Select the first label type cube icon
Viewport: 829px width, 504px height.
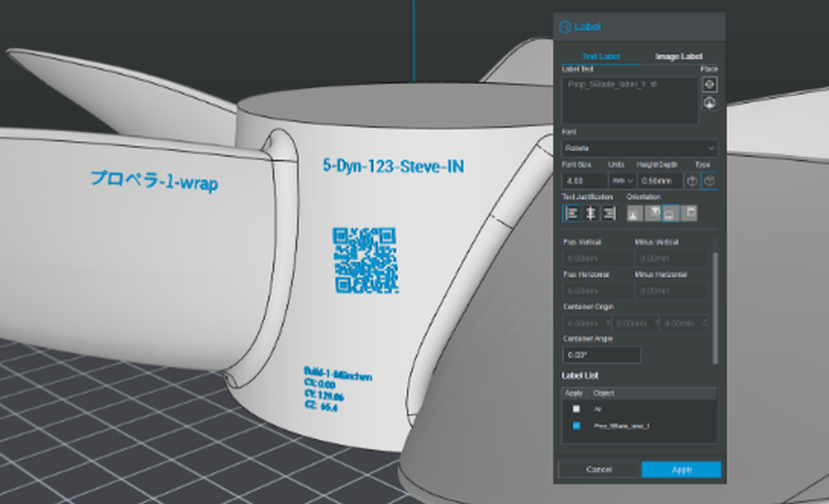point(692,181)
